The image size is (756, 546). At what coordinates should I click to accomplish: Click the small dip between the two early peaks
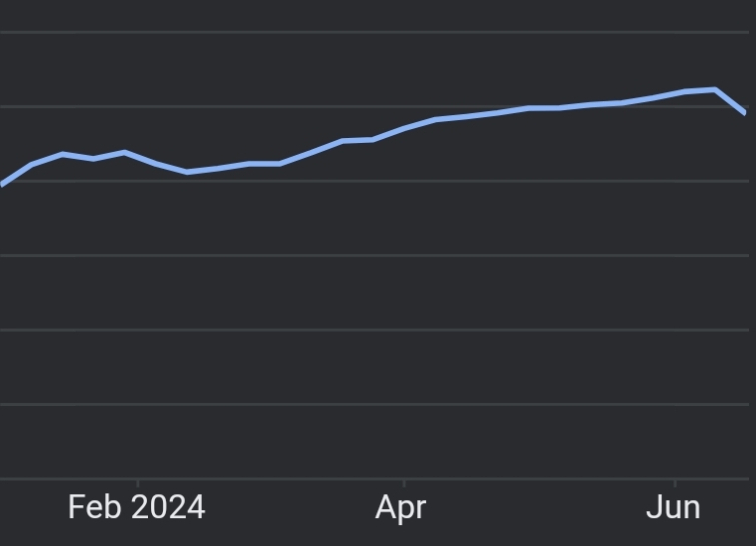pos(93,159)
